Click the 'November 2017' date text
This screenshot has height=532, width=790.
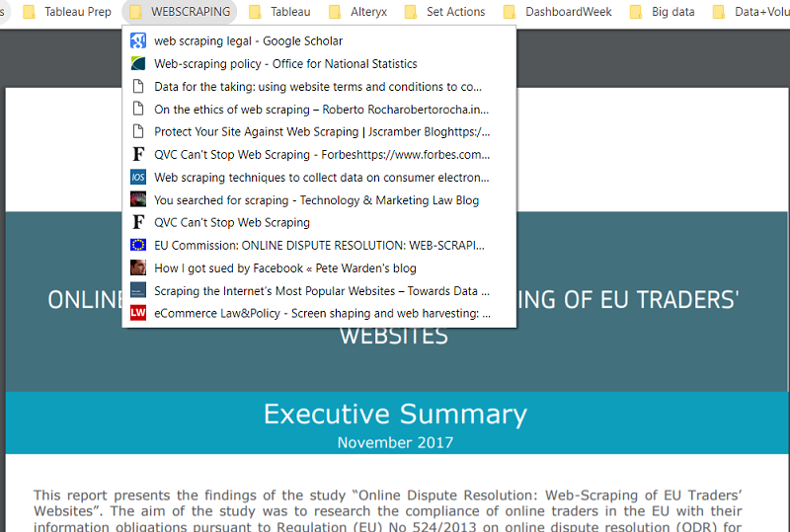tap(396, 442)
